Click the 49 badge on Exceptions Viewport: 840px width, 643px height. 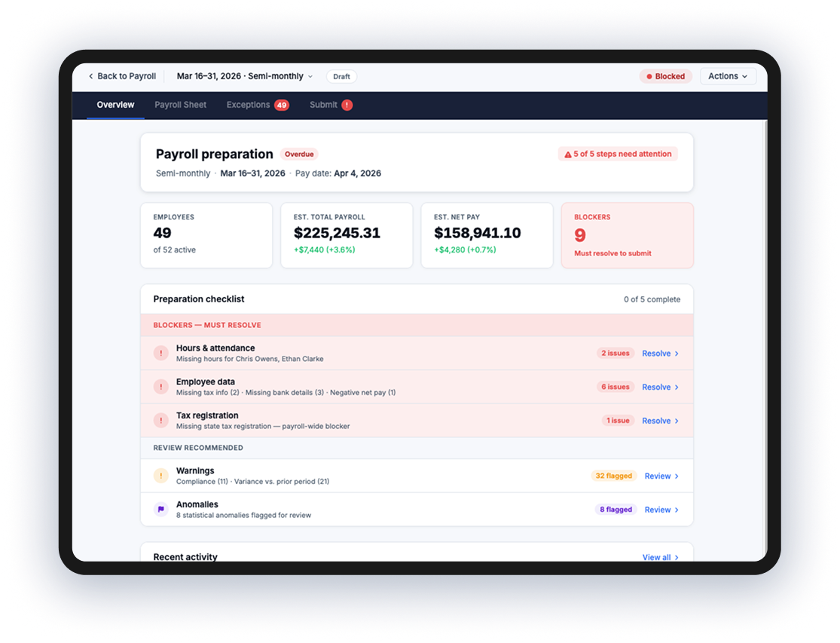(282, 105)
